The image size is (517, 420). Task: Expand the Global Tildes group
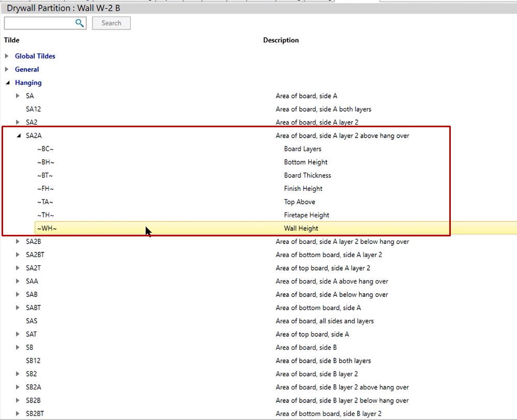pyautogui.click(x=7, y=56)
